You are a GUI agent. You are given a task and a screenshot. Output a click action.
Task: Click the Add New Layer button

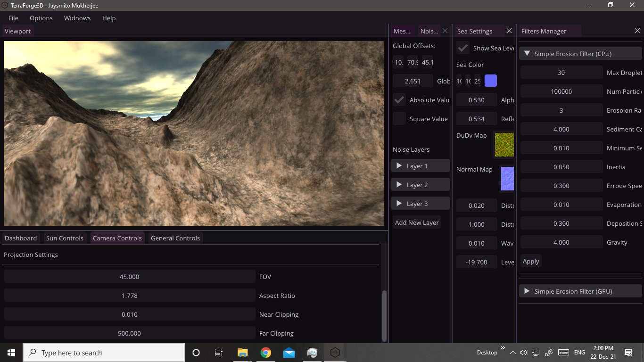coord(417,222)
